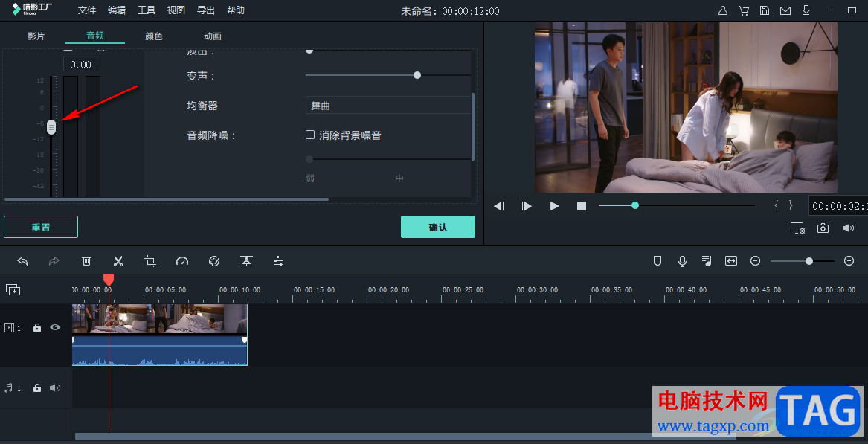Click the preview timecode field
The height and width of the screenshot is (444, 868).
[x=838, y=206]
